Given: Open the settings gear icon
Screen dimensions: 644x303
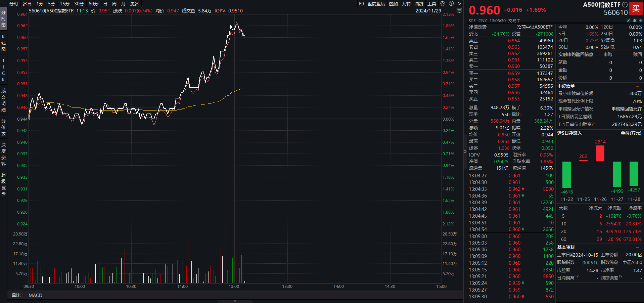Looking at the screenshot, I should pyautogui.click(x=442, y=4).
